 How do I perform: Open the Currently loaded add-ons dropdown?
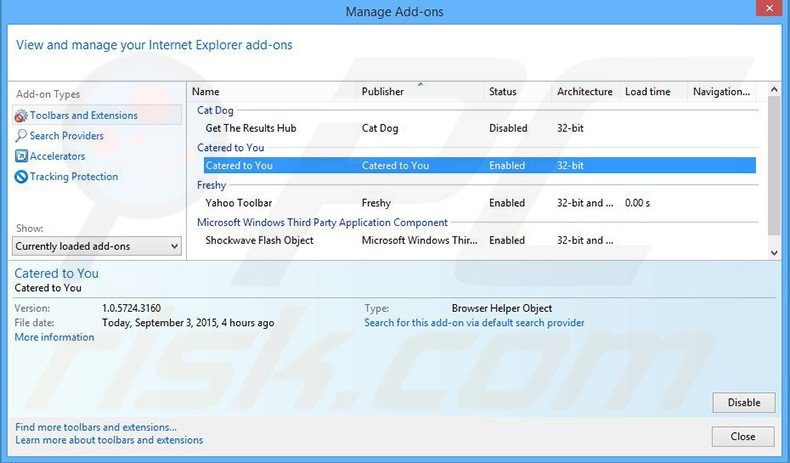(x=97, y=246)
